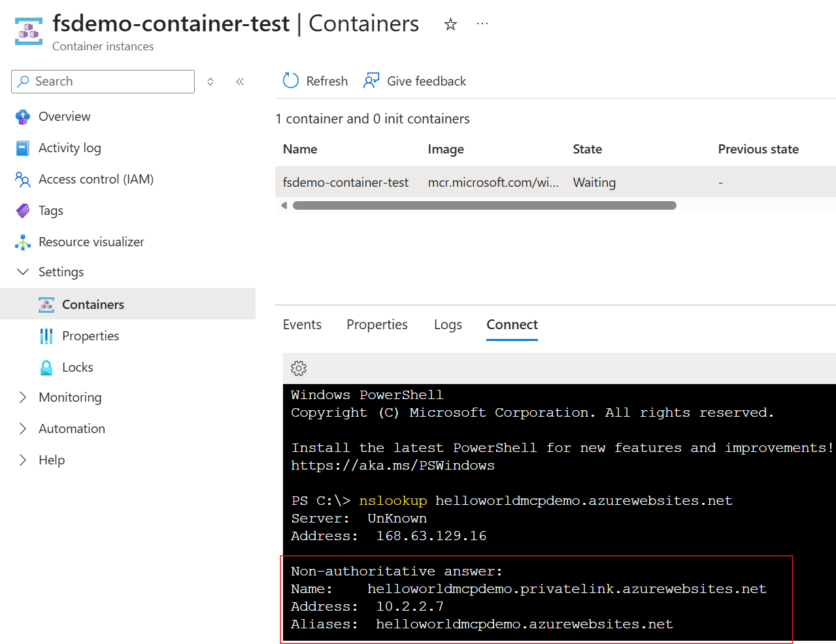Screen dimensions: 836x644
Task: Click the Activity log book icon
Action: (23, 148)
